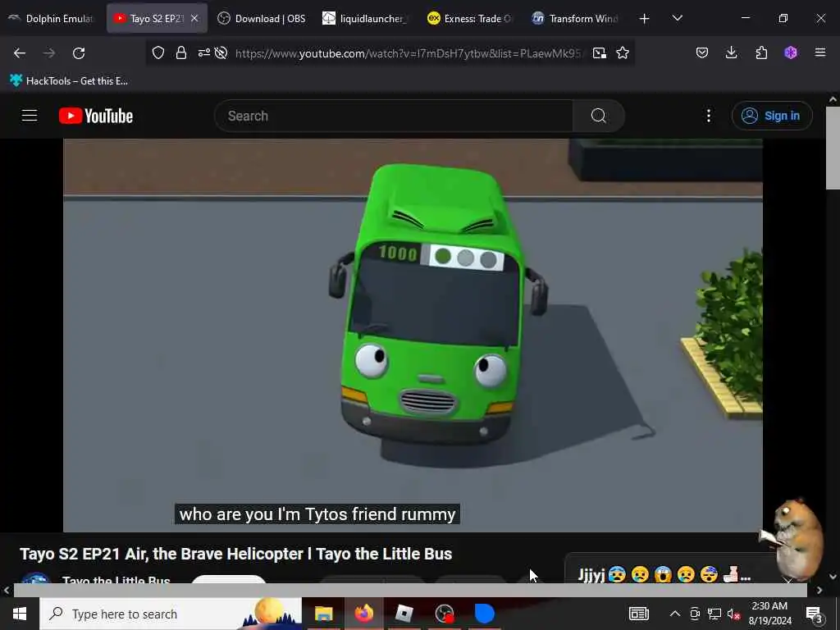Open the clock showing 2:30 AM
Screen dimensions: 840x630
point(769,614)
